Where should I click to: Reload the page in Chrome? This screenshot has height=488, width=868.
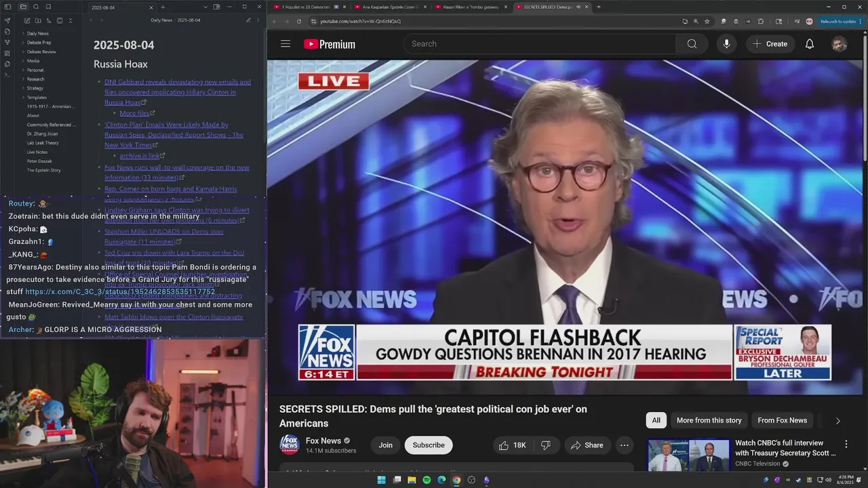click(299, 21)
